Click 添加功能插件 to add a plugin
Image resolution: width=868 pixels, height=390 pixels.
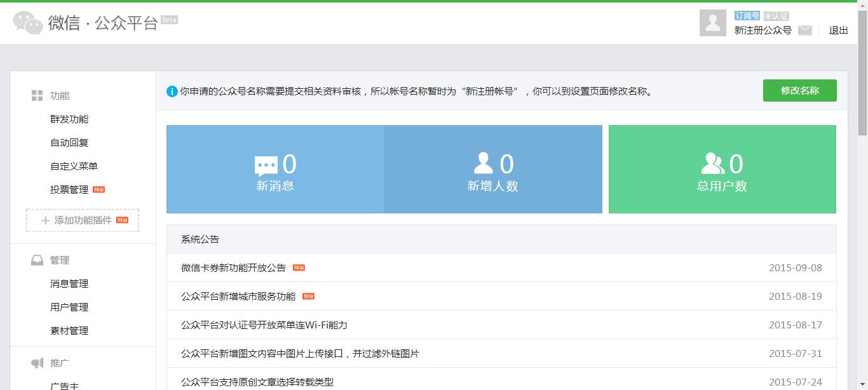click(x=82, y=220)
